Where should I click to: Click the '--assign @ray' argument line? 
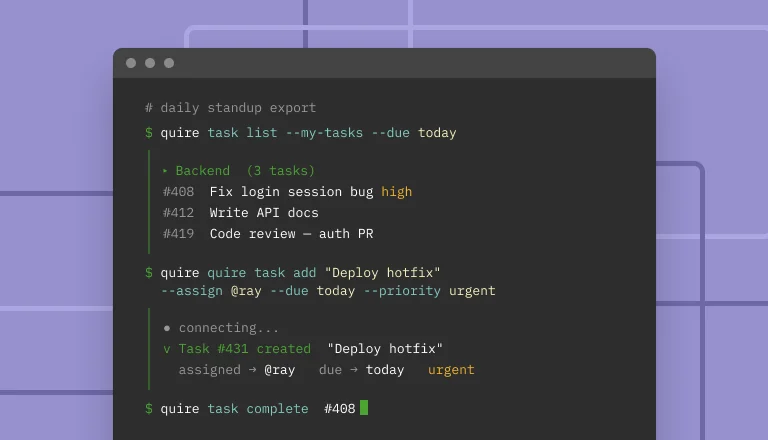coord(211,291)
